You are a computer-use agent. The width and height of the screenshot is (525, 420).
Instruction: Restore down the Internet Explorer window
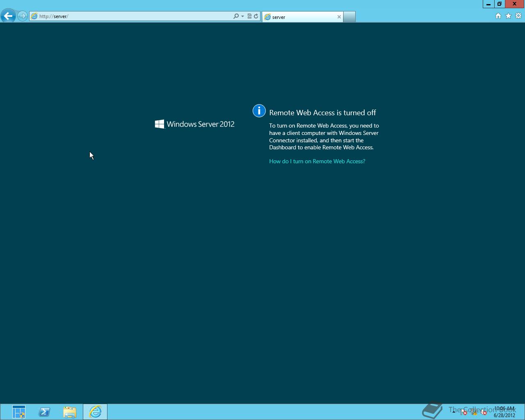coord(500,4)
